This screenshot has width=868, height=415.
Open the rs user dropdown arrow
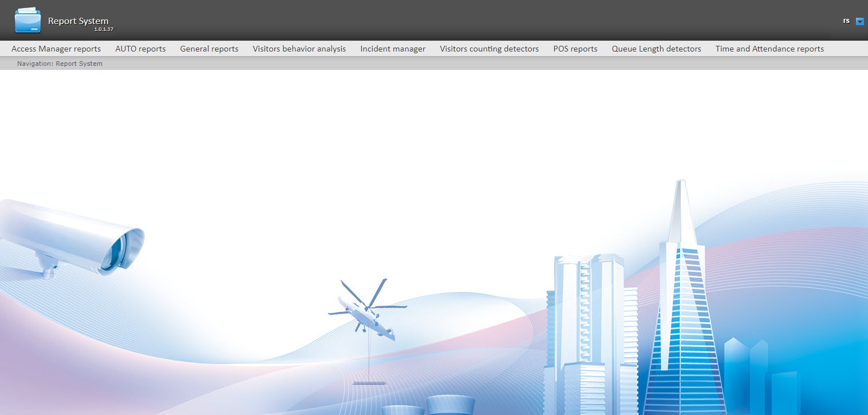859,21
